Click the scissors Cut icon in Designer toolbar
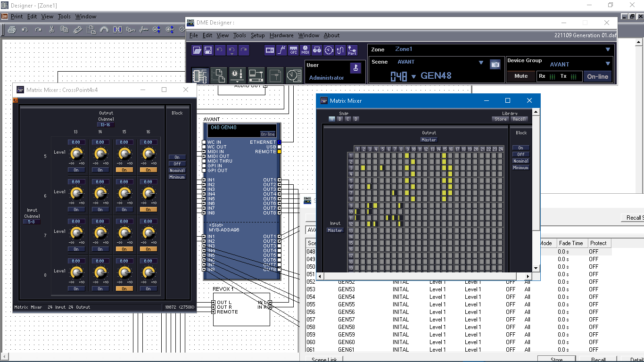Image resolution: width=644 pixels, height=362 pixels. click(x=51, y=30)
